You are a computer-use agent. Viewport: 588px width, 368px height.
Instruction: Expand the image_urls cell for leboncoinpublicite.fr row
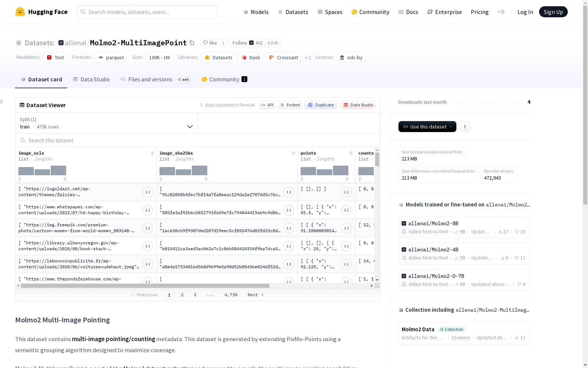coord(148,264)
